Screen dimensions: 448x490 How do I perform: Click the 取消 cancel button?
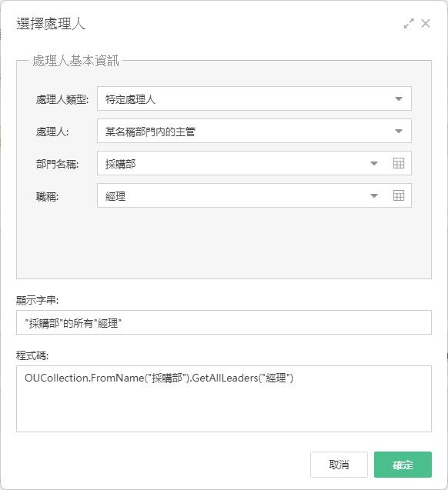pyautogui.click(x=339, y=465)
